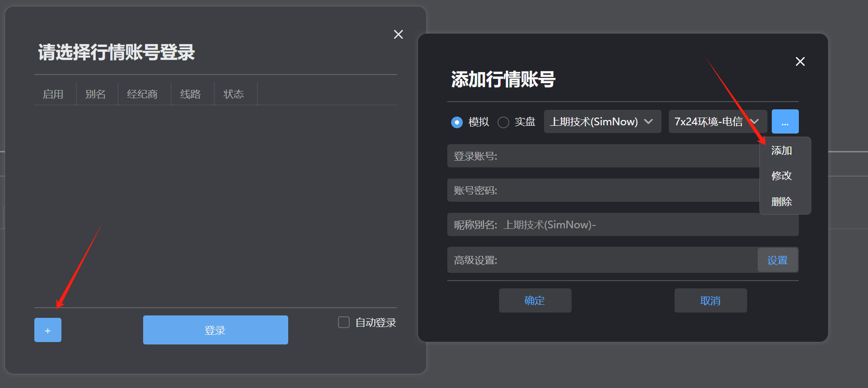Select the 模拟 radio button
The height and width of the screenshot is (388, 868).
click(x=457, y=122)
